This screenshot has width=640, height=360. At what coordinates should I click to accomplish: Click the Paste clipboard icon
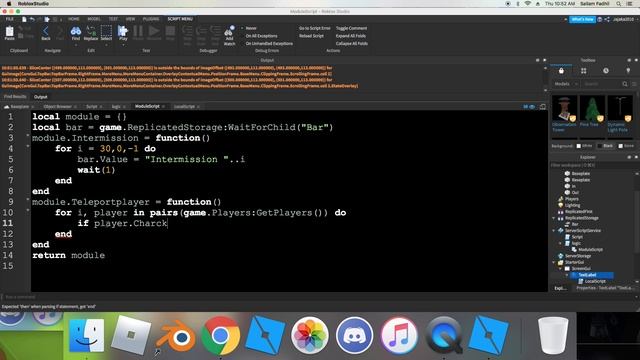(9, 33)
